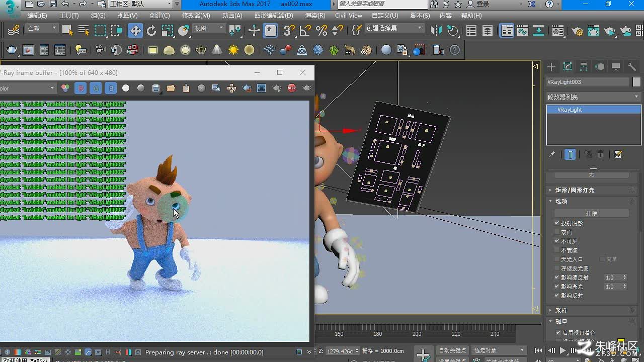Toggle the 启用视口着色 checkbox
This screenshot has height=362, width=644.
(558, 333)
